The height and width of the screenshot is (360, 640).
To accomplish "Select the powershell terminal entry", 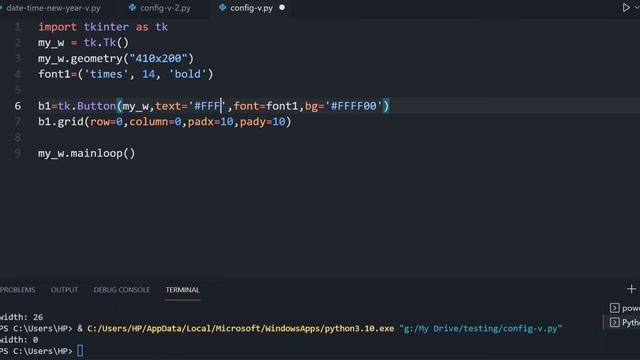I will [x=625, y=308].
